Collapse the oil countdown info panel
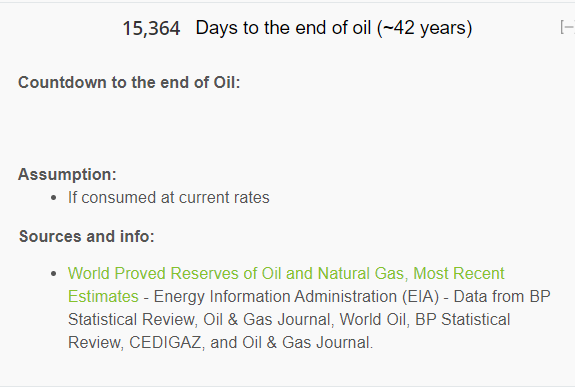The width and height of the screenshot is (575, 387). [x=567, y=28]
